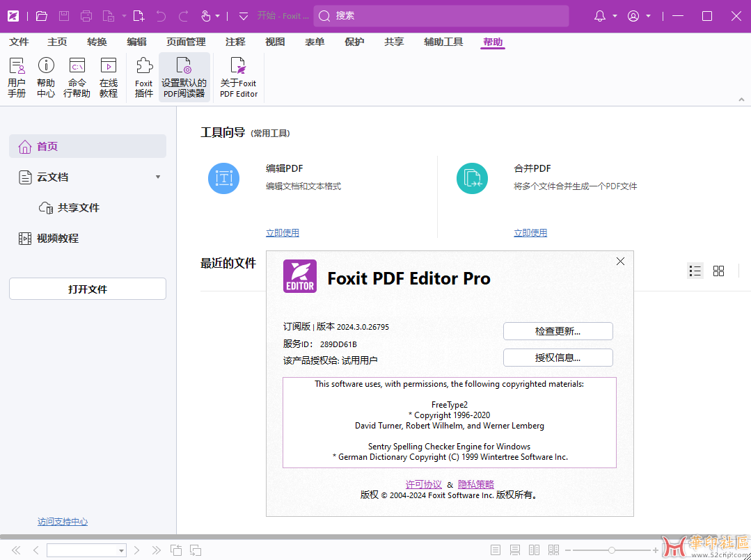
Task: Select continuous page view icon
Action: (x=515, y=550)
